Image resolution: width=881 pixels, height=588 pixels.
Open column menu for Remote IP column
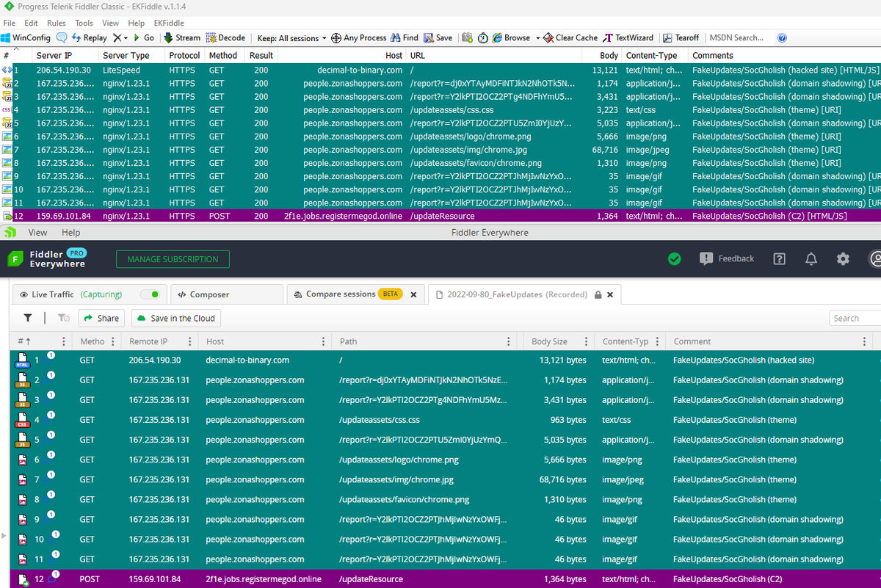190,341
